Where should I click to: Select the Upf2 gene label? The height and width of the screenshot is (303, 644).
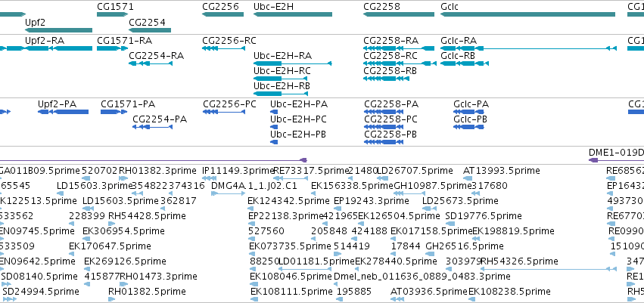pos(35,23)
